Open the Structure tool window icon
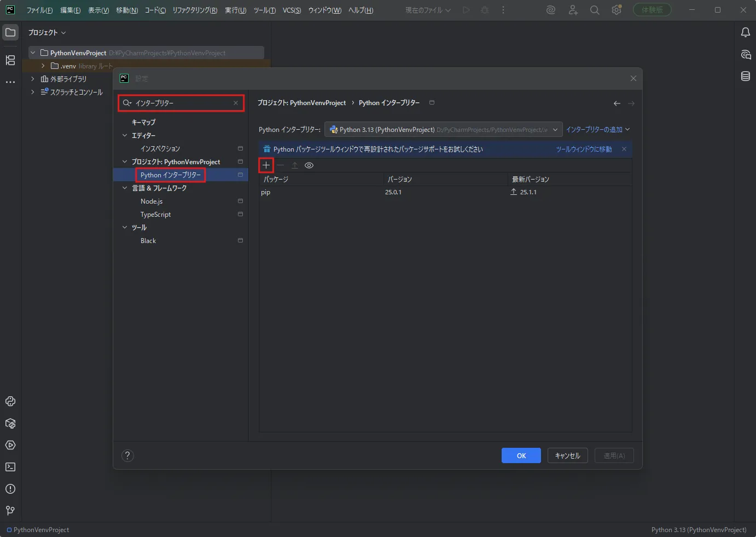756x537 pixels. coord(10,60)
